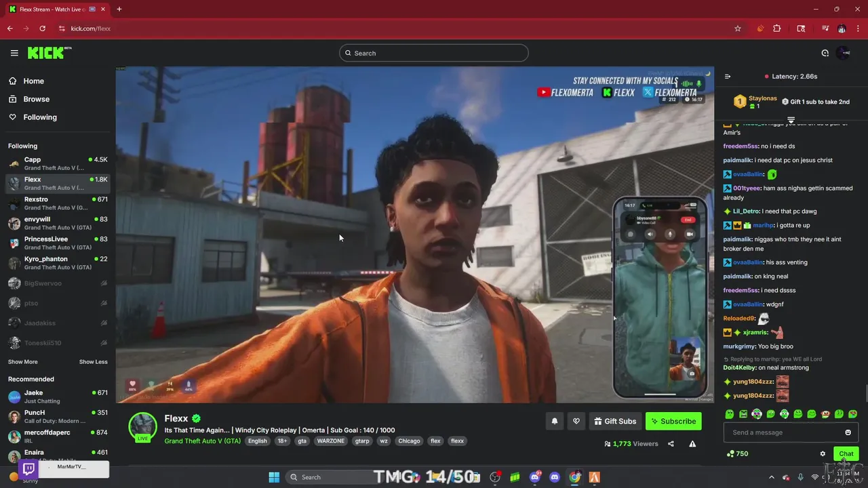The height and width of the screenshot is (488, 868).
Task: Open the Rexstro channel
Action: 58,203
